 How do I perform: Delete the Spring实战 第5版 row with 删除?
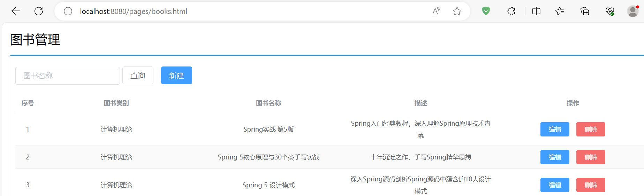591,129
